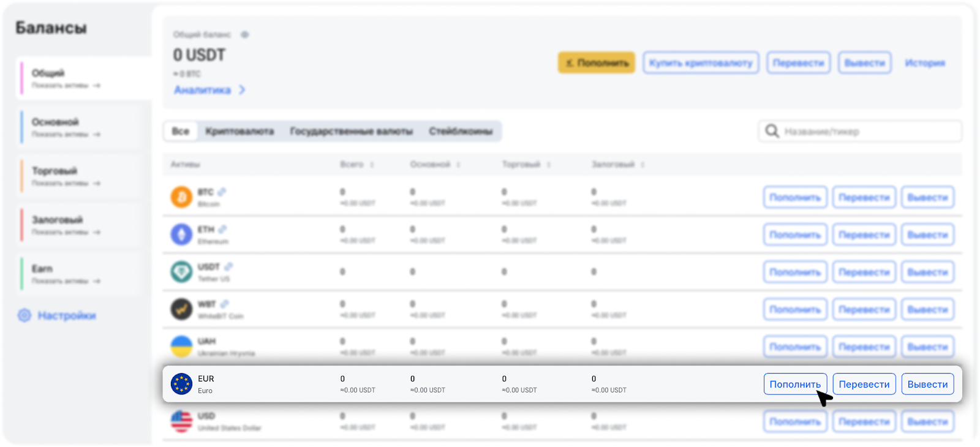Switch to the Криптовалюта tab

tap(239, 131)
